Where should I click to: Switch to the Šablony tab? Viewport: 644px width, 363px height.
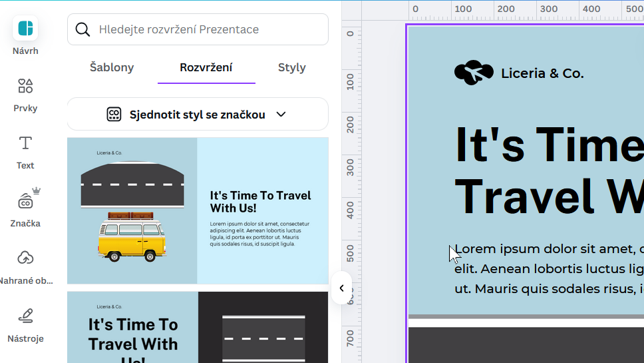pyautogui.click(x=112, y=67)
